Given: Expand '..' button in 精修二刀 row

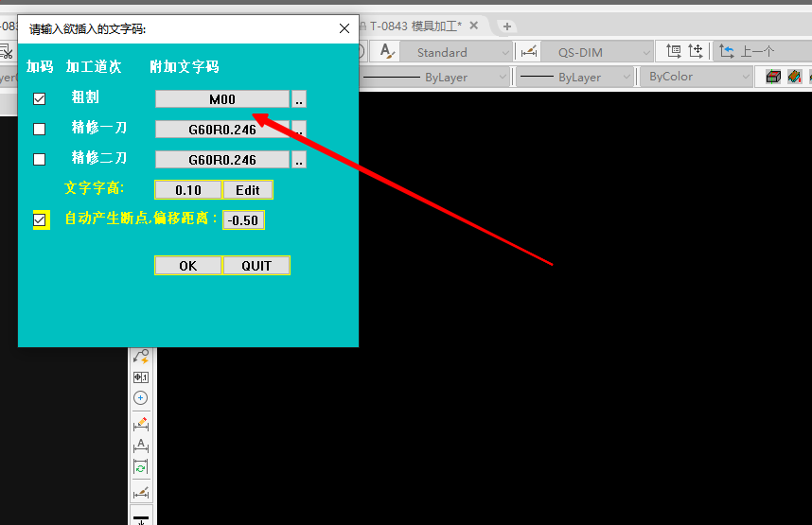Looking at the screenshot, I should pos(299,160).
